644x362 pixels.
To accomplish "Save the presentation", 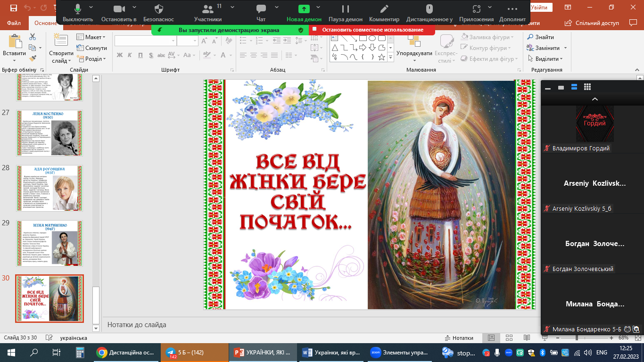I will [x=13, y=8].
